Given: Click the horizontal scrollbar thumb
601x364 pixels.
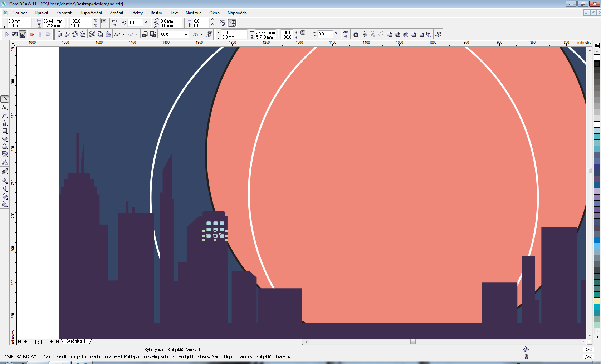Looking at the screenshot, I should pyautogui.click(x=413, y=341).
